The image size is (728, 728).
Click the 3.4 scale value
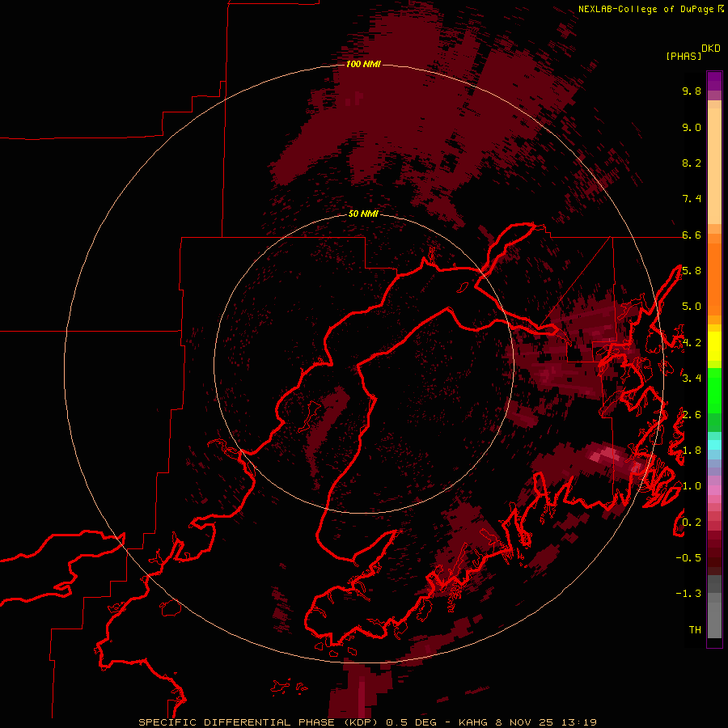[692, 379]
